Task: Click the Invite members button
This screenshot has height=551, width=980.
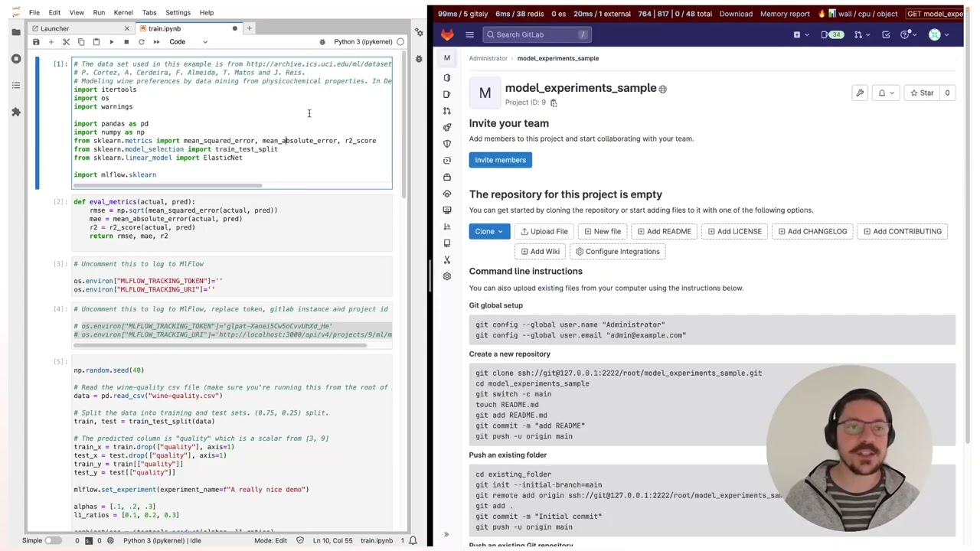Action: click(500, 160)
